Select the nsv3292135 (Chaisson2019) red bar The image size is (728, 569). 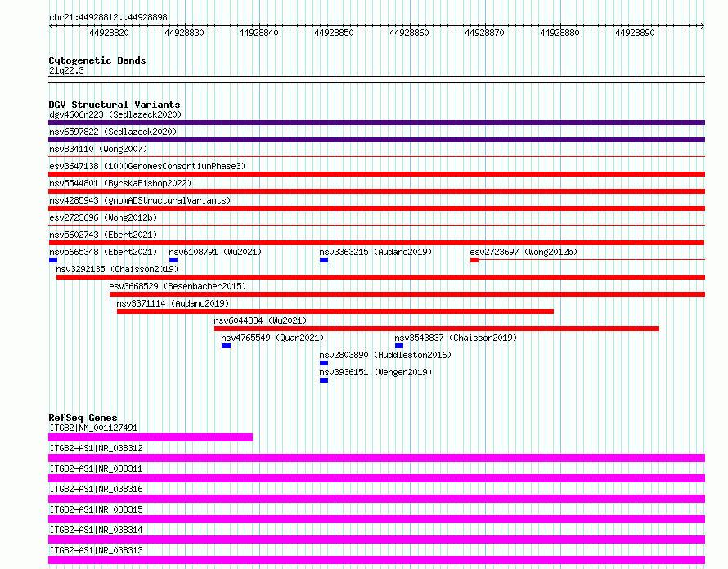tap(380, 277)
